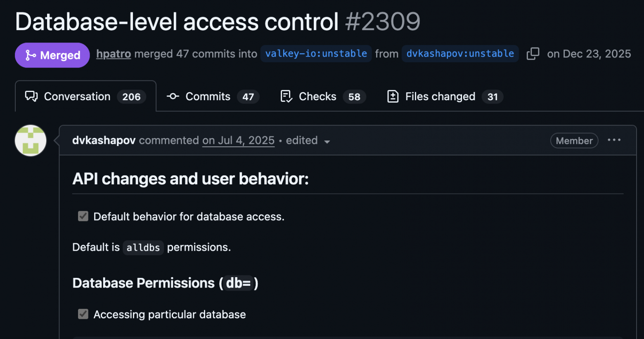
Task: Open the comment options ellipsis menu
Action: 614,140
